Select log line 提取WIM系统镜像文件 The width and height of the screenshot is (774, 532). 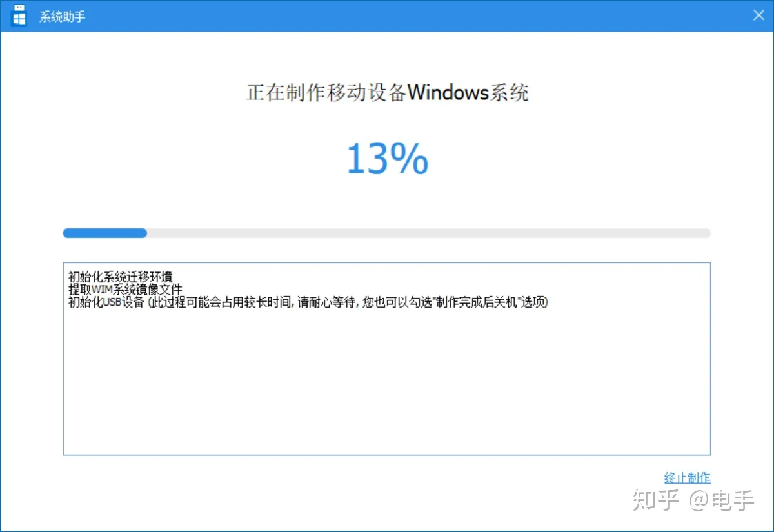pyautogui.click(x=125, y=290)
